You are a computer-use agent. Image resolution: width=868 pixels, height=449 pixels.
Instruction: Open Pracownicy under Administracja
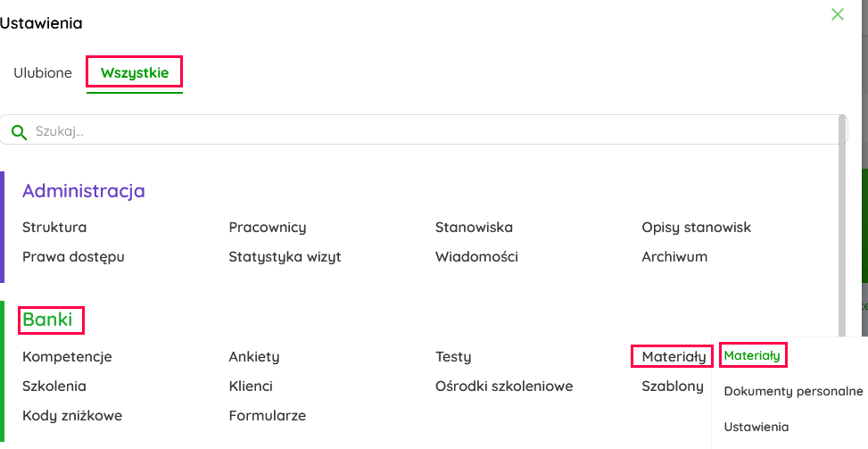point(267,228)
